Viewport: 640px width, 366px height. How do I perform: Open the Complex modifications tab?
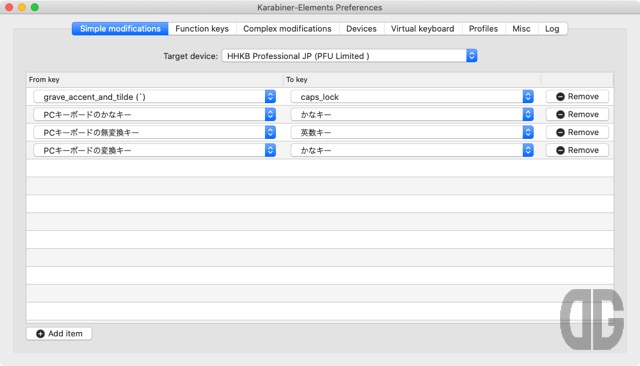(x=287, y=29)
